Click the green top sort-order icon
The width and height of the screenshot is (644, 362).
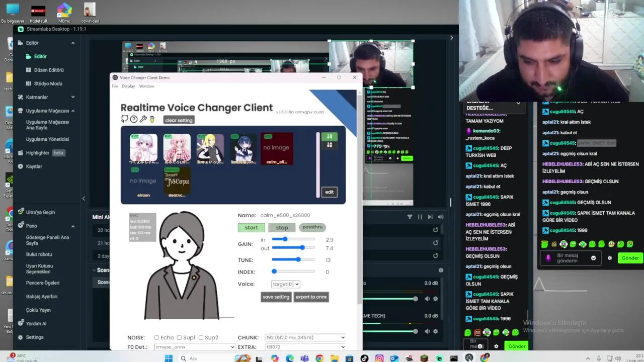pyautogui.click(x=330, y=136)
